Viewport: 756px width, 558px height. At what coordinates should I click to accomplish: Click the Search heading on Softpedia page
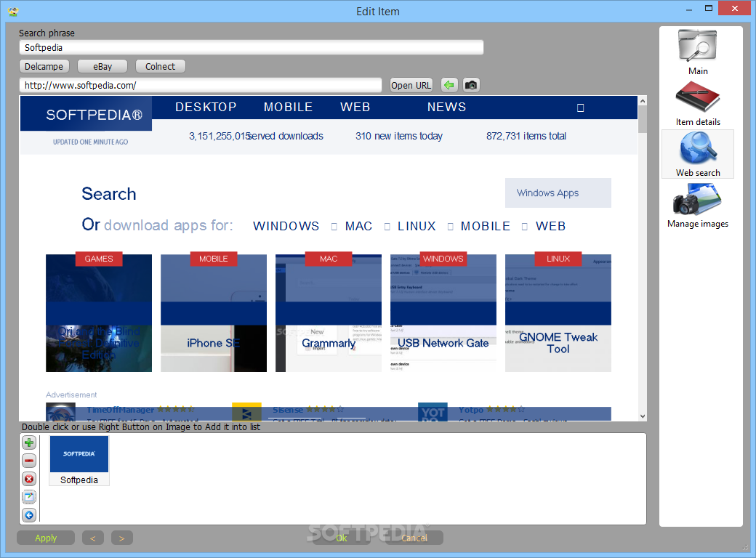pyautogui.click(x=109, y=194)
